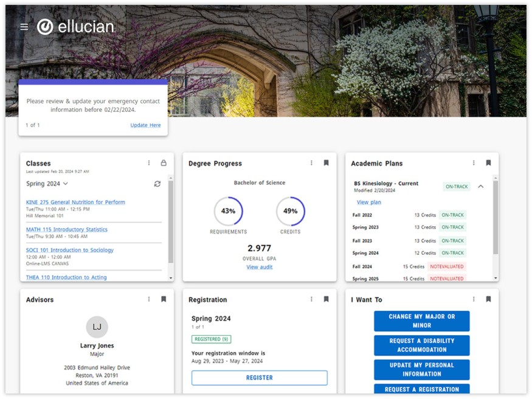Expand the Spring 2024 term dropdown

pyautogui.click(x=47, y=184)
